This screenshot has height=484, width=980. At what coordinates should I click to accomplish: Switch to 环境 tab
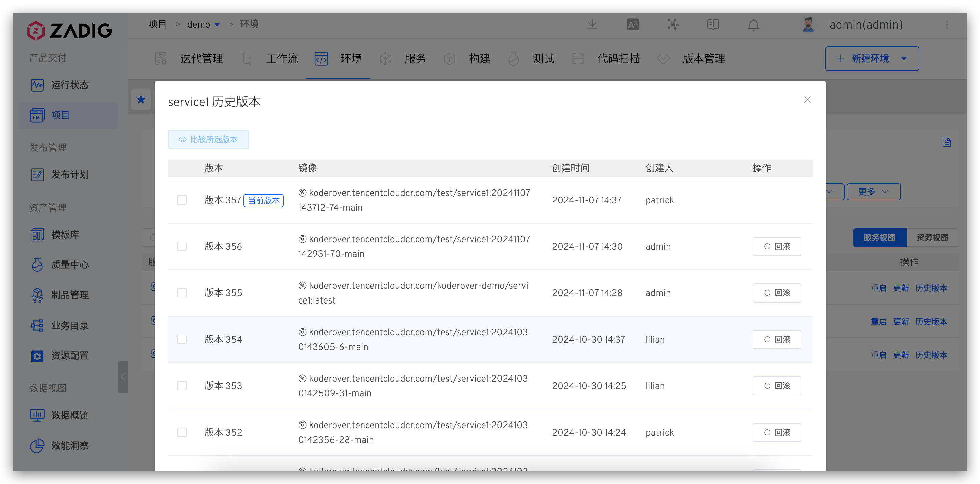pos(338,58)
